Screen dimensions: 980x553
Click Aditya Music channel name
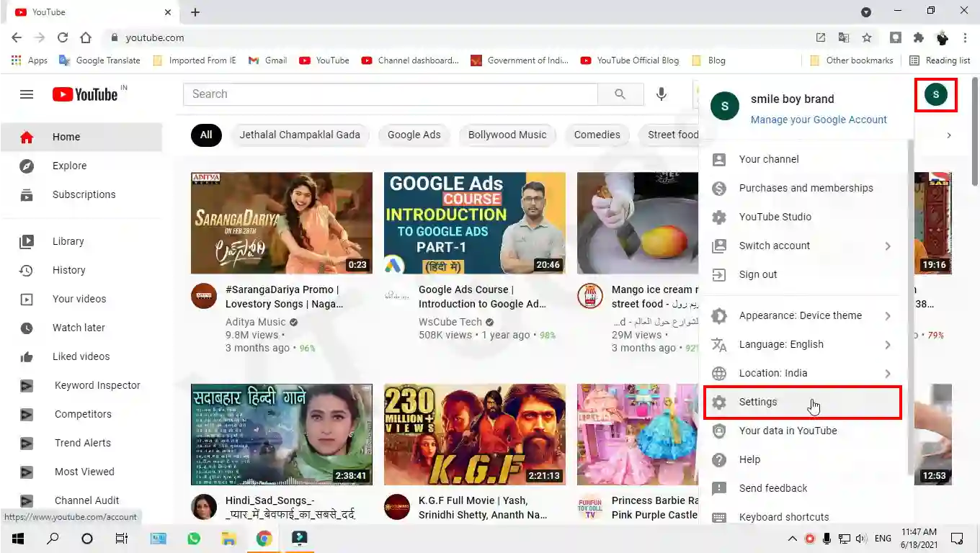(x=256, y=322)
